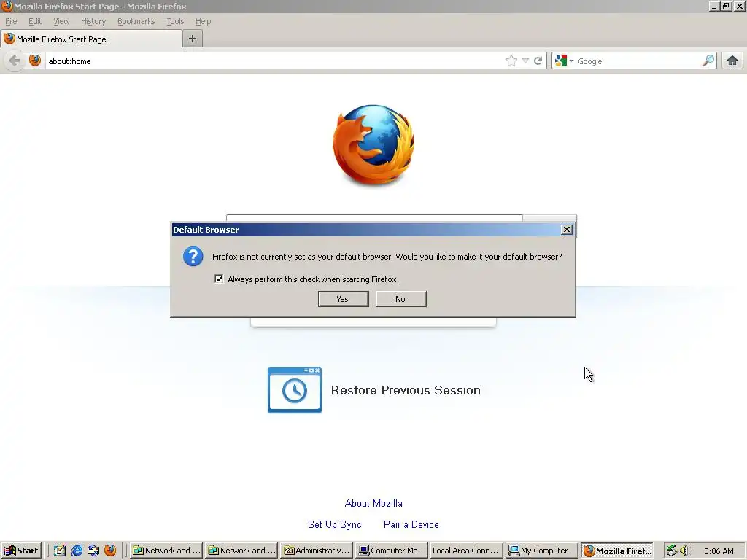Bookmark this page with the star icon
Viewport: 747px width, 560px height.
pyautogui.click(x=511, y=61)
